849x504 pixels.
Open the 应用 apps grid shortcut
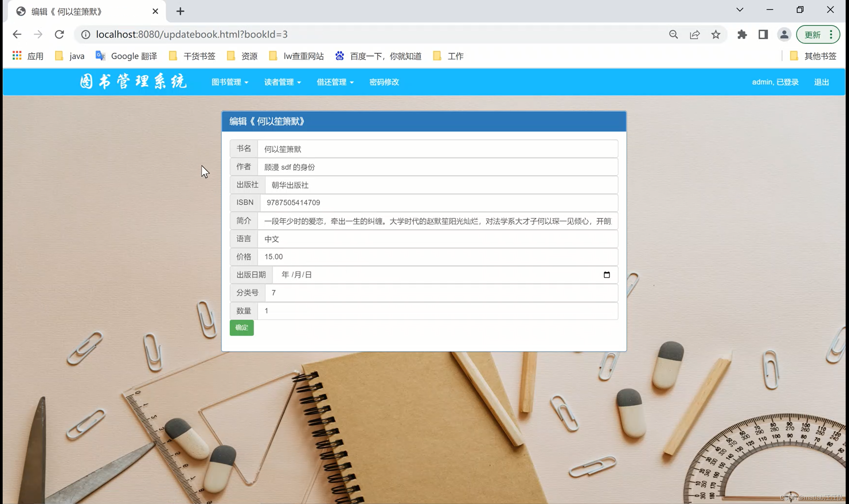click(x=28, y=56)
